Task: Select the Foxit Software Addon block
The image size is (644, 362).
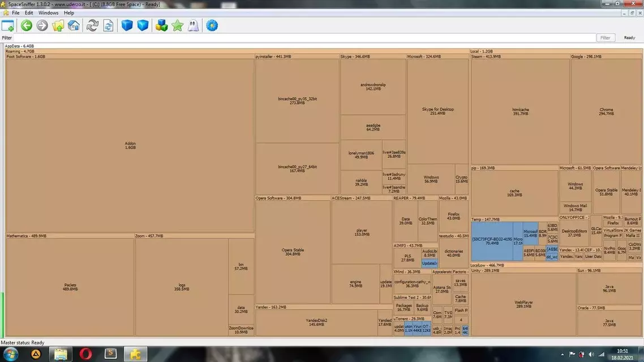Action: tap(130, 145)
